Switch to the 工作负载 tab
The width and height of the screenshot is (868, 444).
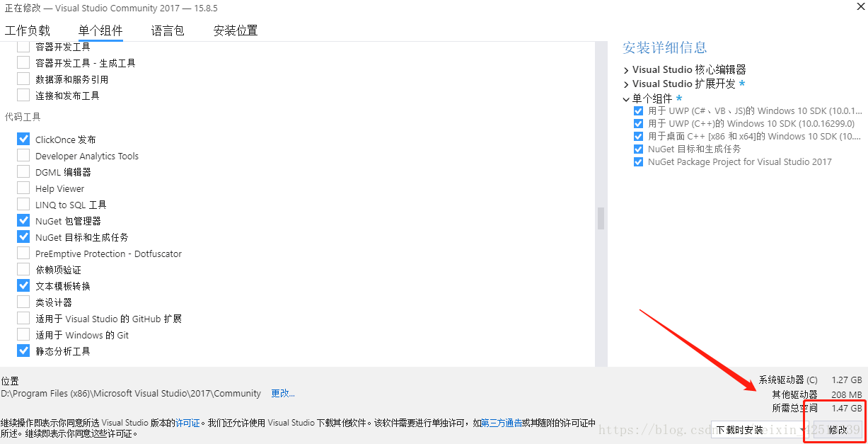[x=28, y=30]
